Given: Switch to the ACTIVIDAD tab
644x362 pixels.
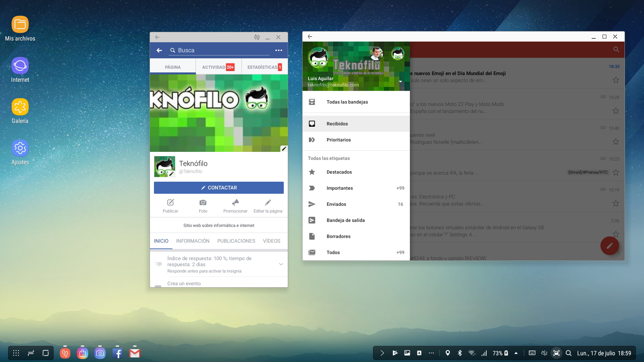Looking at the screenshot, I should point(218,67).
